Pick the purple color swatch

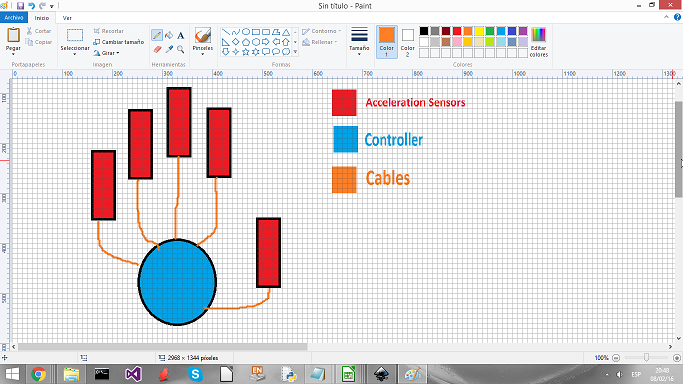[523, 31]
